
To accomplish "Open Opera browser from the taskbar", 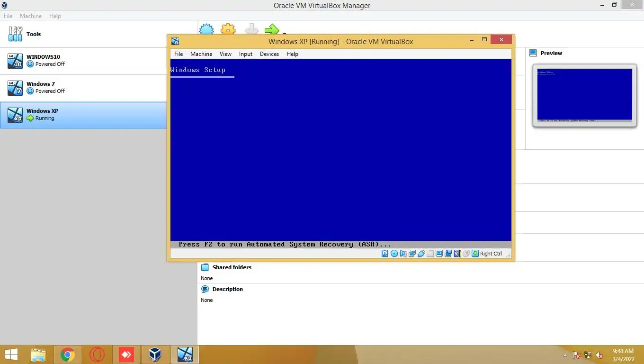I will click(97, 355).
